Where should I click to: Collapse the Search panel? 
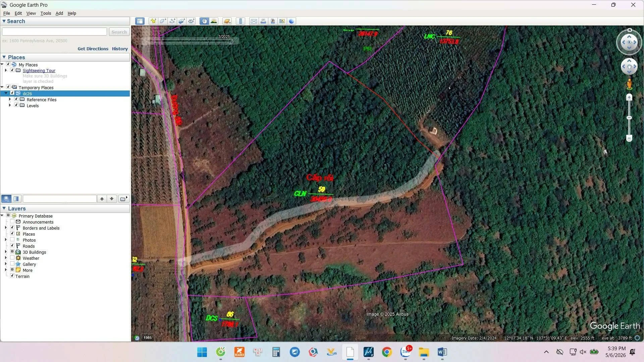[4, 21]
